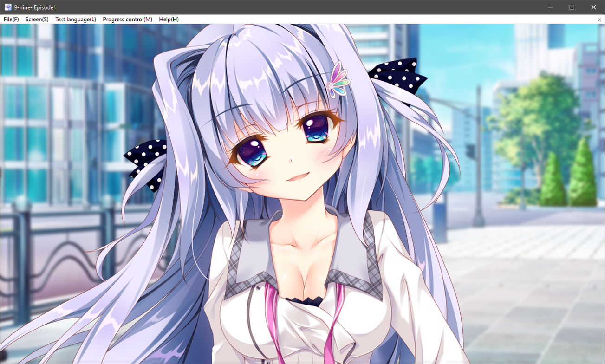Open the Progress control(M) menu

coord(128,19)
